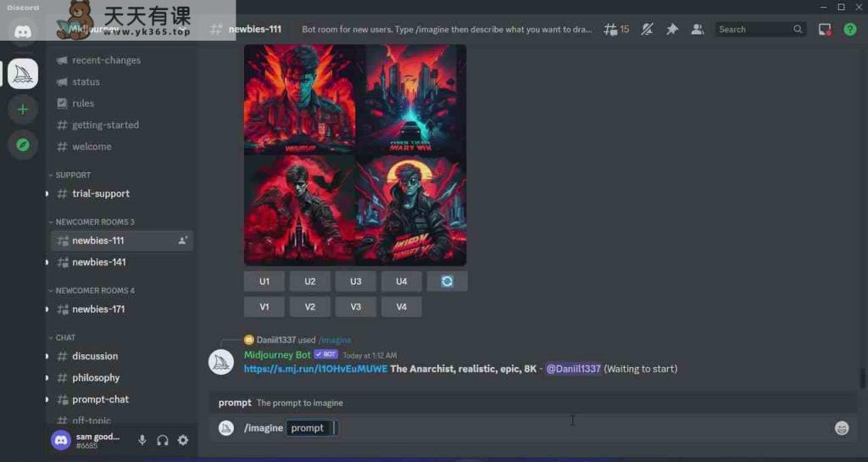Select the Midjourney server sailboat icon
Screen dimensions: 868x462
click(23, 73)
